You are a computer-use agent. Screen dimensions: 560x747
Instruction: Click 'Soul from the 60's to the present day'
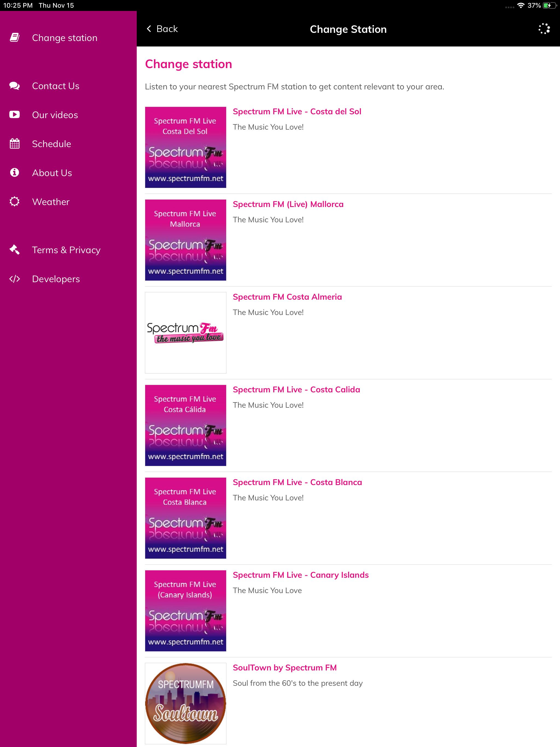tap(297, 683)
